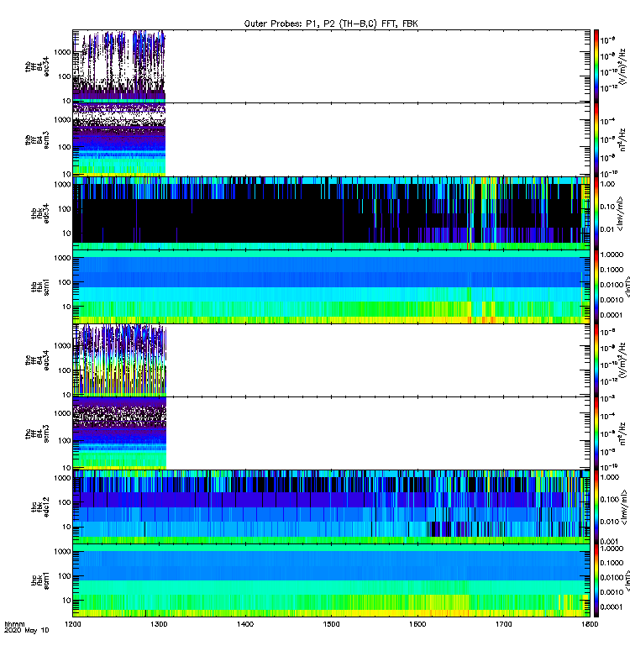Click the "1300" time axis label
The width and height of the screenshot is (630, 672).
pyautogui.click(x=159, y=624)
